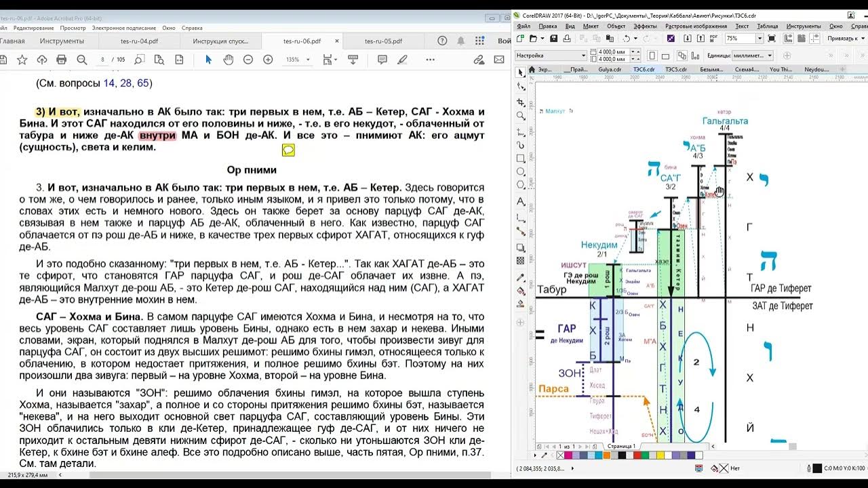Click the CorelDRAW Open folder icon
868x488 pixels.
click(x=534, y=39)
